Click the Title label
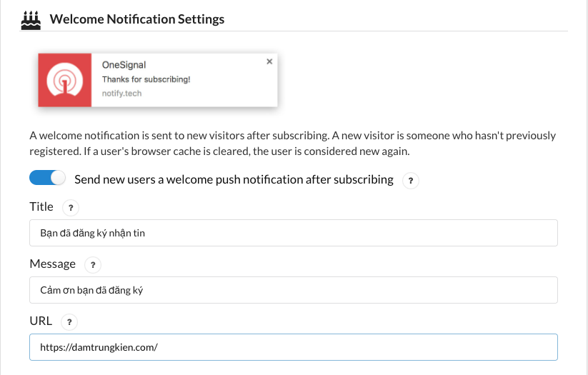The width and height of the screenshot is (588, 375). (41, 206)
